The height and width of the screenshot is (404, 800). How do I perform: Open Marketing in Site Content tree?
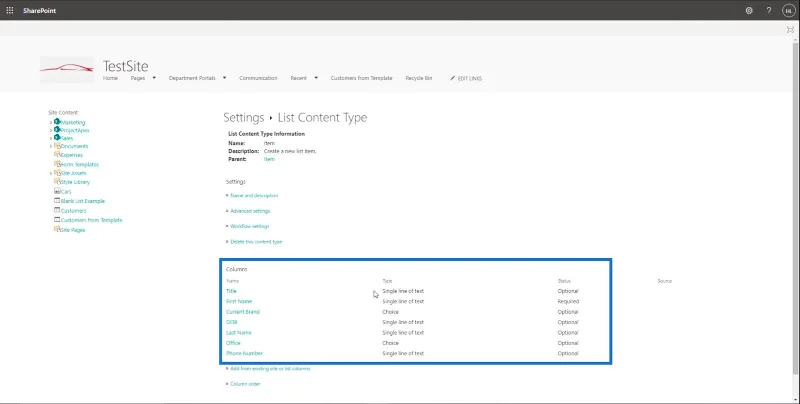[73, 122]
